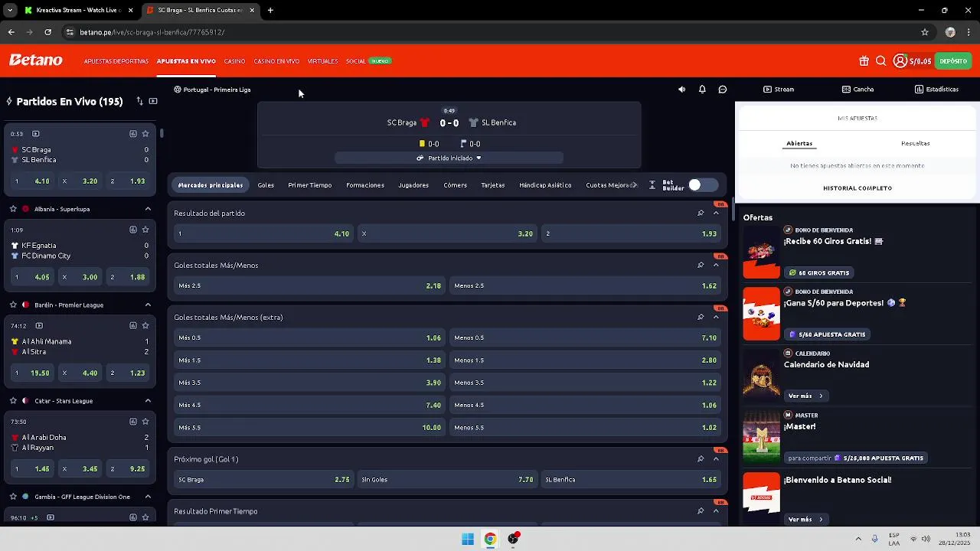Open stats icon for Al Ahli Manama match
This screenshot has width=980, height=551.
[x=133, y=325]
